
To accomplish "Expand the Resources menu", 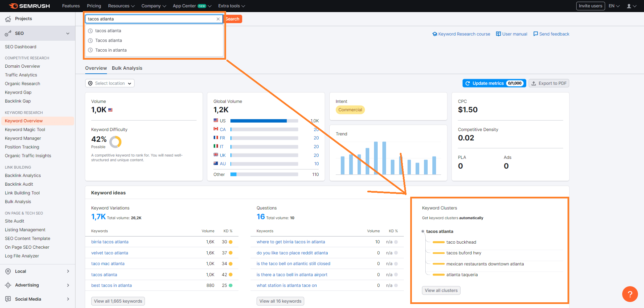I will click(121, 6).
